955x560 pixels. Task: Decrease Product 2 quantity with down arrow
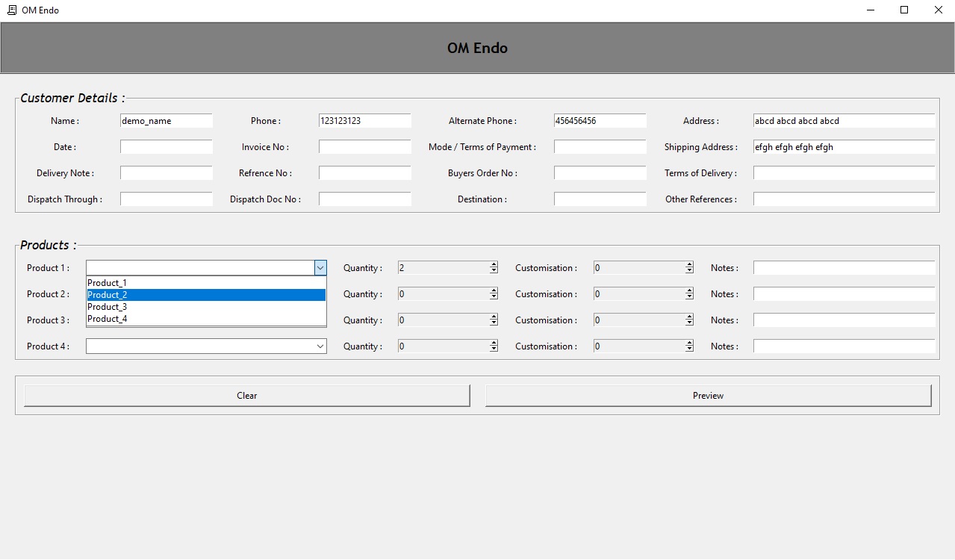494,297
